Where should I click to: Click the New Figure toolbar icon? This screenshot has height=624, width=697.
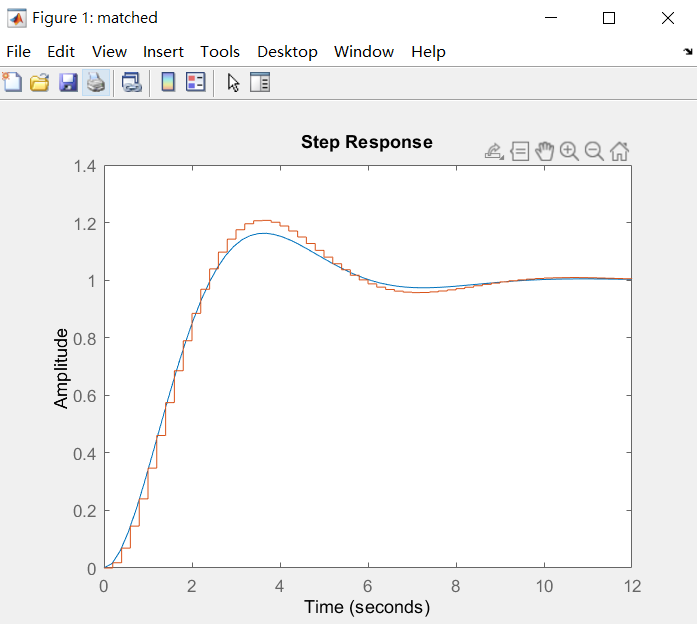click(12, 82)
